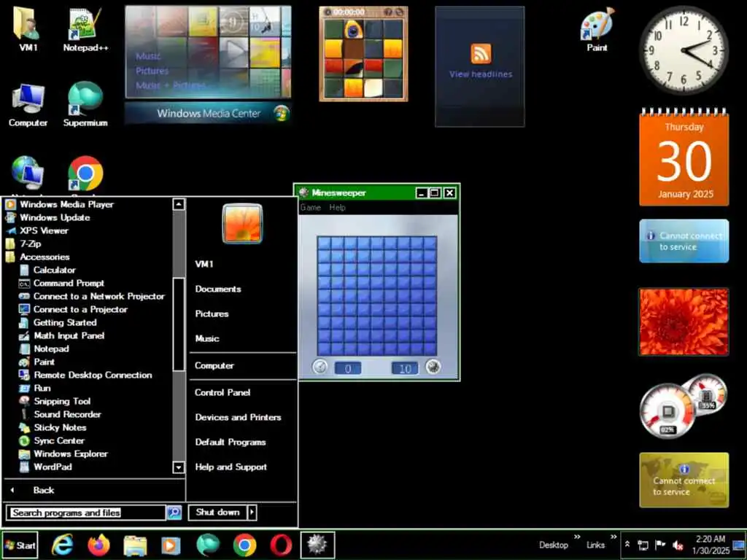Open Opera from the taskbar

[281, 545]
